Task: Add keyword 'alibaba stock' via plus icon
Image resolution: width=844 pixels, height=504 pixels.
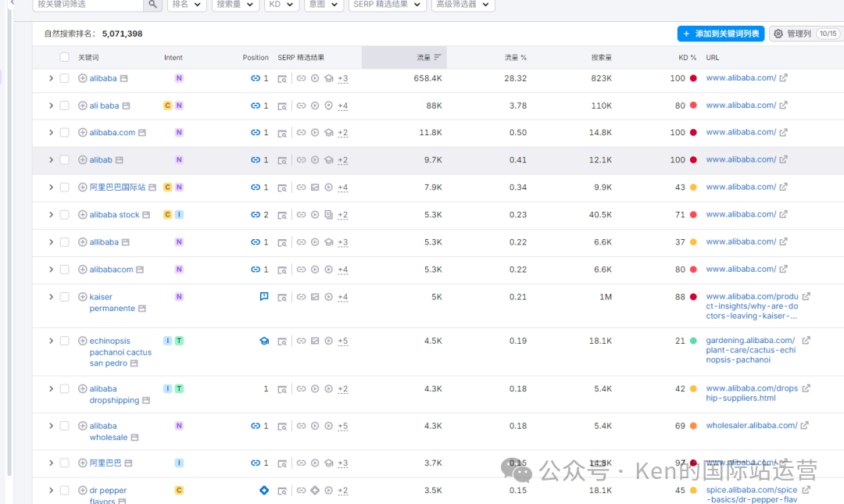Action: pyautogui.click(x=82, y=214)
